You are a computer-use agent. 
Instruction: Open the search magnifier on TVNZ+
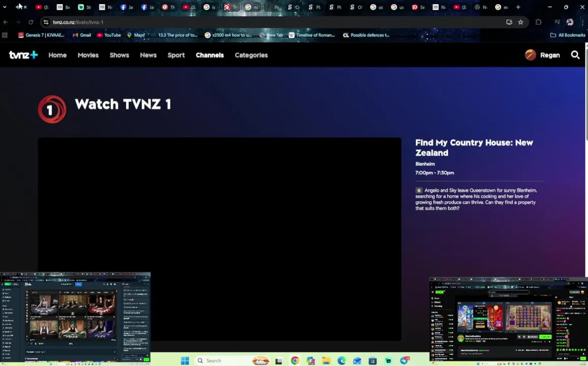[x=575, y=55]
